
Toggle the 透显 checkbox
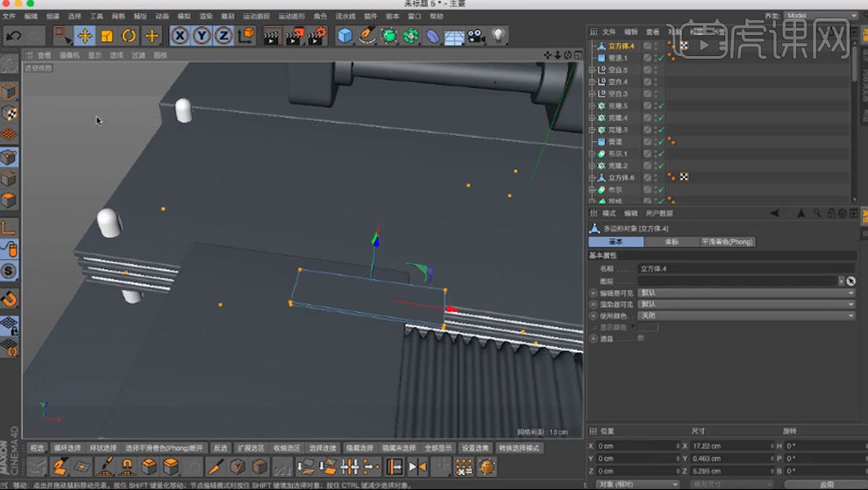point(640,337)
